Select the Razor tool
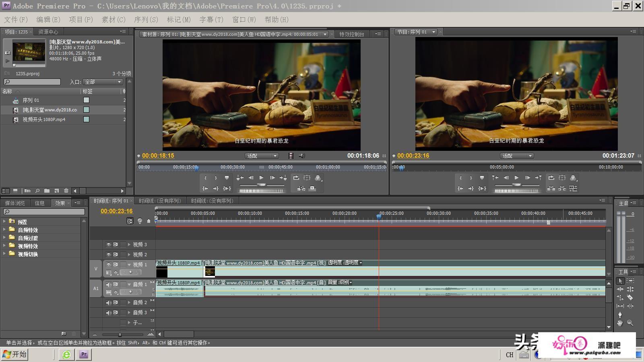Viewport: 644px width, 362px height. click(x=630, y=298)
